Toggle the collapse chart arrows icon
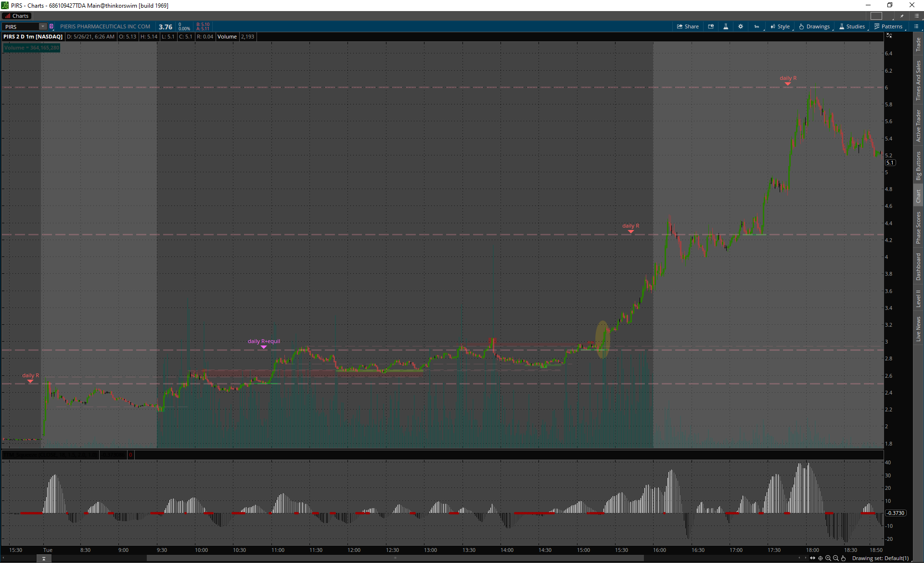 click(x=889, y=36)
